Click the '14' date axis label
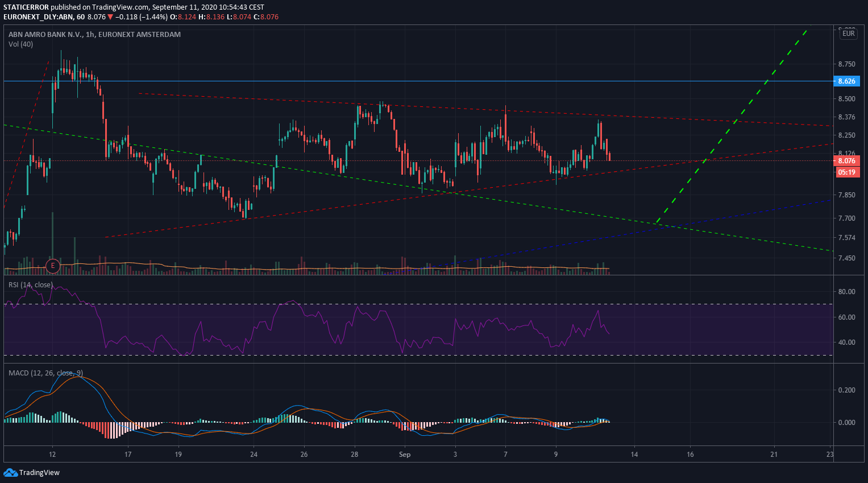 (x=634, y=455)
